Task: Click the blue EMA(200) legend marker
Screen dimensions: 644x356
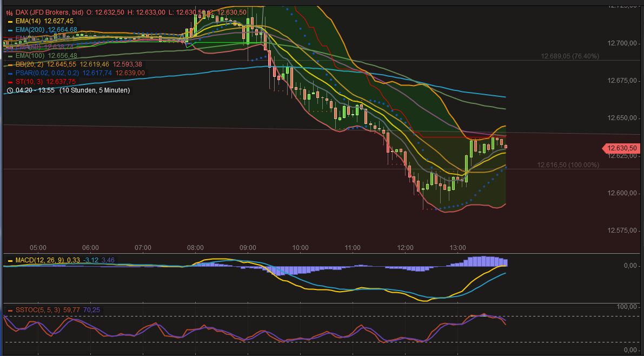Action: point(10,31)
